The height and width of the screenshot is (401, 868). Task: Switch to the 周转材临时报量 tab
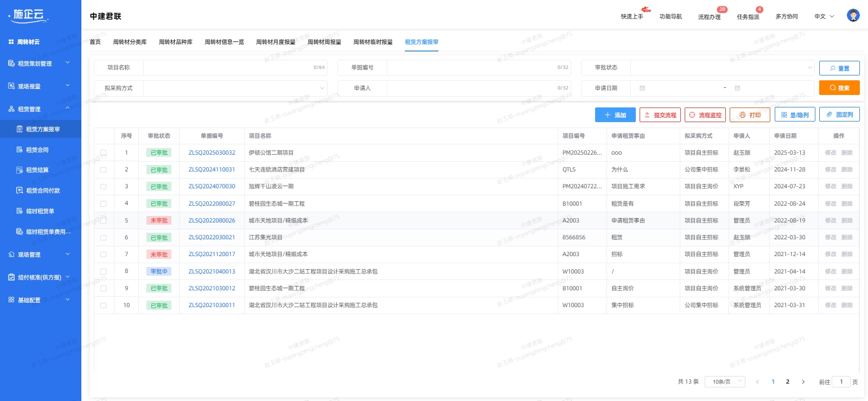tap(373, 42)
